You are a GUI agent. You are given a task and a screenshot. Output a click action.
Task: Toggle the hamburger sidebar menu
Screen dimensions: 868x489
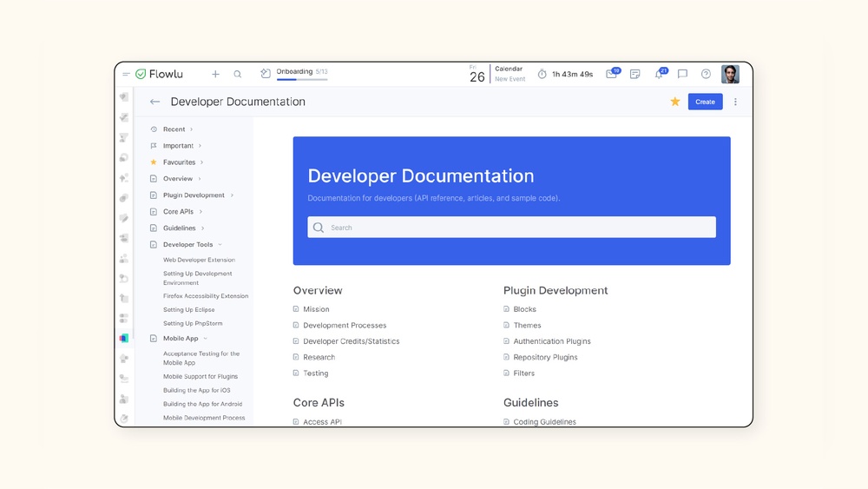pos(126,75)
